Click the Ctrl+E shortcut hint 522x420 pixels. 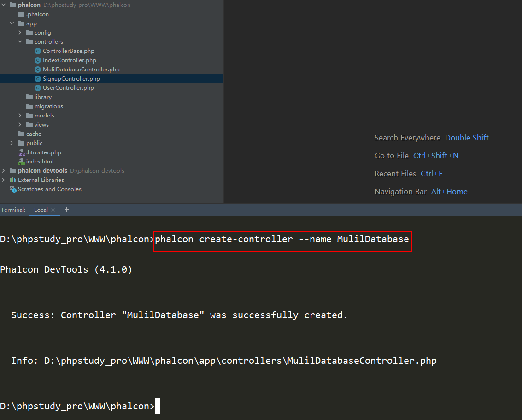[x=431, y=174]
